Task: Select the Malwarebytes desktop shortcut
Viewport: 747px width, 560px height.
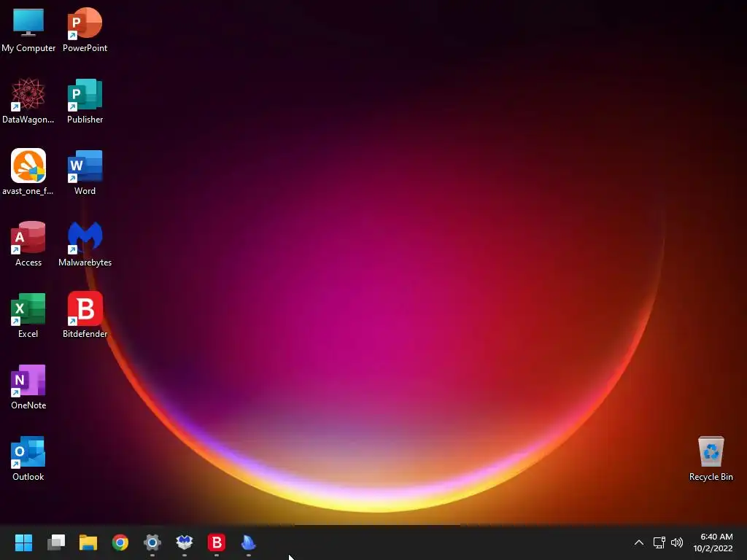Action: (85, 244)
